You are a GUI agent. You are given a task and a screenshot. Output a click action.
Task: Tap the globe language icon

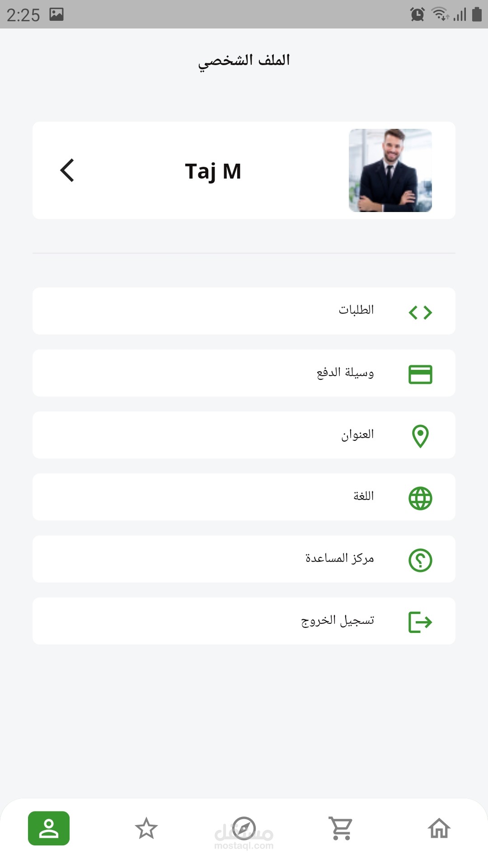(420, 498)
